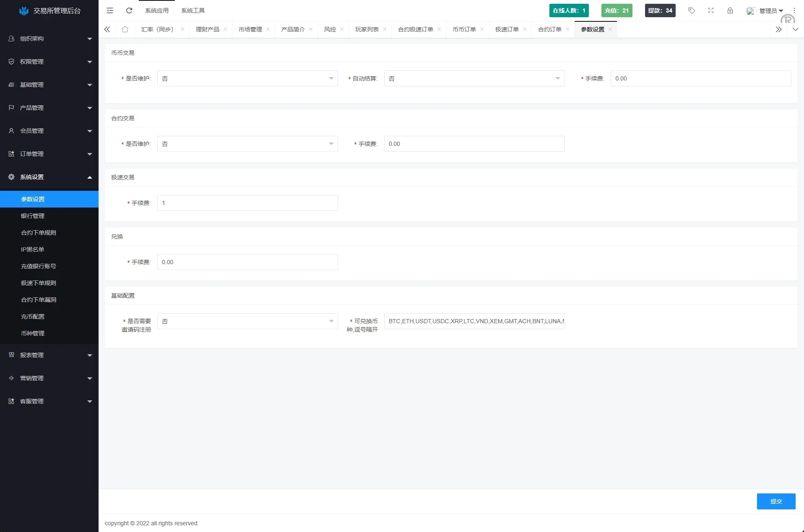切换到理财产品标签页
This screenshot has height=532, width=804.
207,29
